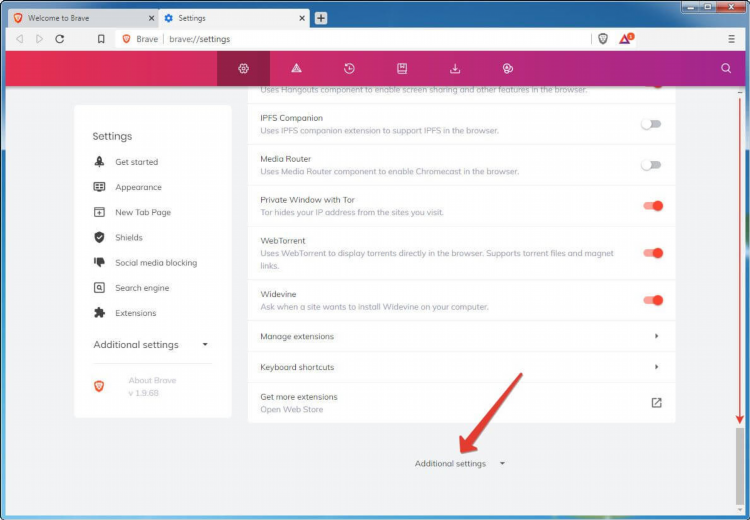Expand Additional settings in the left sidebar
The width and height of the screenshot is (750, 520).
point(151,344)
